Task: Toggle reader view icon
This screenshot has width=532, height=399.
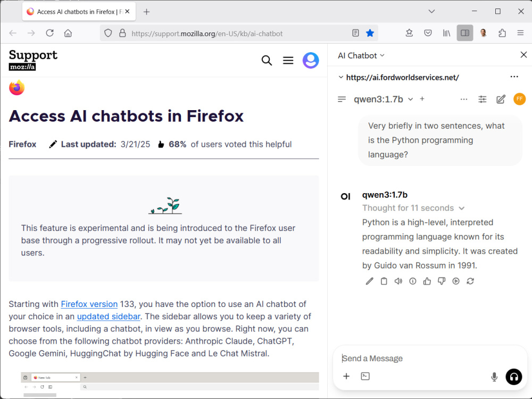Action: pyautogui.click(x=355, y=33)
